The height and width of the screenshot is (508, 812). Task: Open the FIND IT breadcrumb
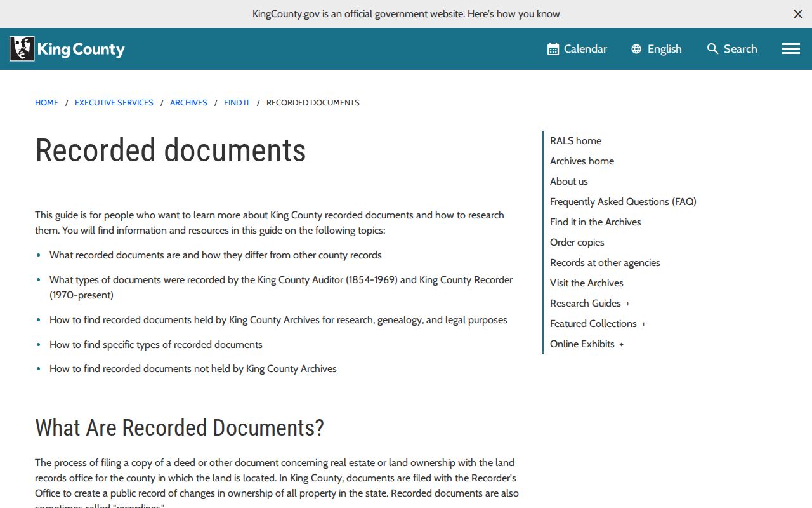pyautogui.click(x=237, y=102)
